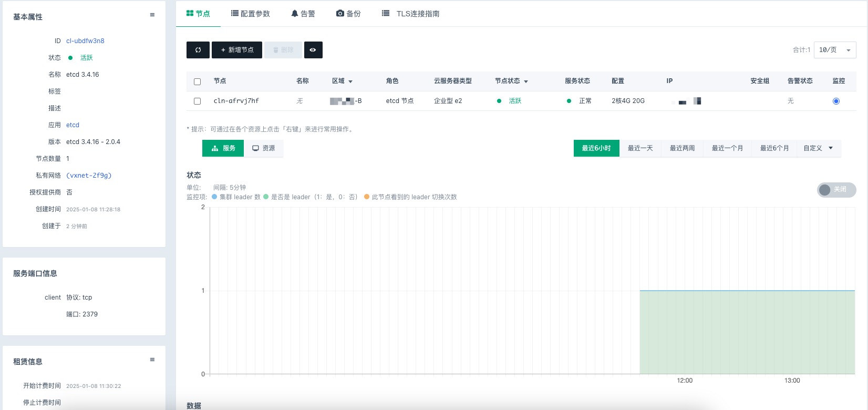868x410 pixels.
Task: Switch to the 备份 tab
Action: click(348, 14)
